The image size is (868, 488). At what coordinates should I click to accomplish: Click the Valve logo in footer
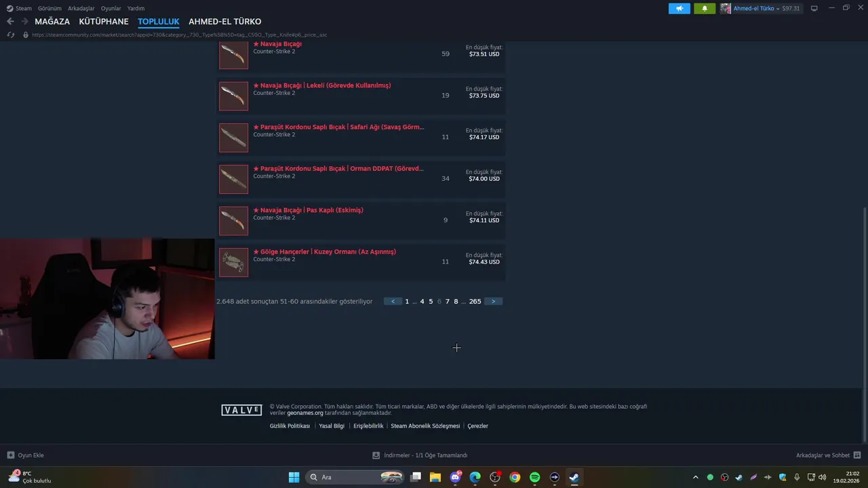coord(241,410)
